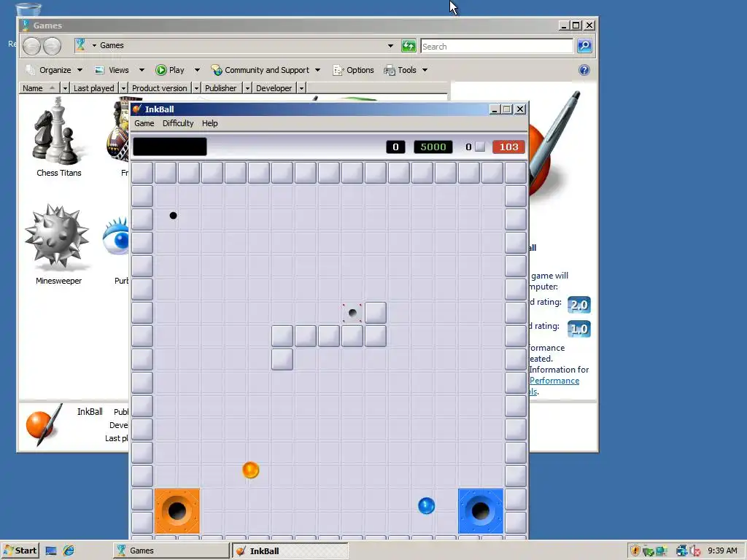This screenshot has width=747, height=560.
Task: Open the Views dropdown arrow
Action: [142, 70]
